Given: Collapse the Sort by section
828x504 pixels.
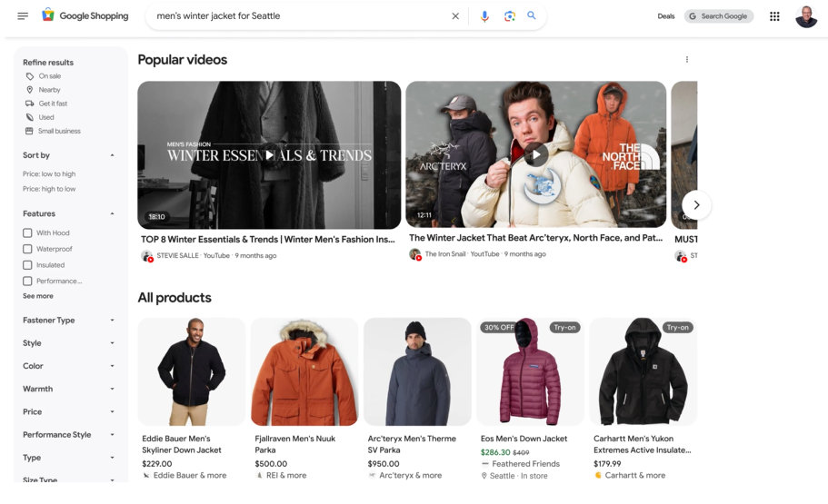Looking at the screenshot, I should tap(112, 155).
